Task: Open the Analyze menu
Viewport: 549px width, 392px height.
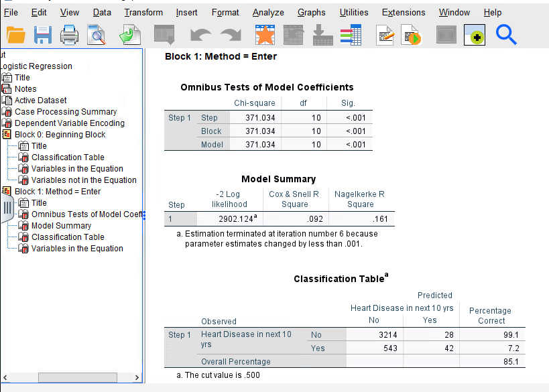Action: (x=267, y=12)
